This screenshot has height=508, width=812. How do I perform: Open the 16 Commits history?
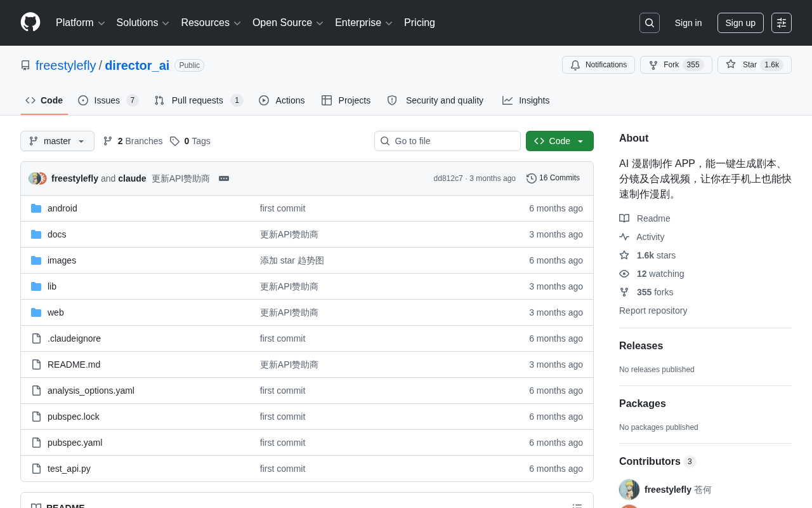553,178
